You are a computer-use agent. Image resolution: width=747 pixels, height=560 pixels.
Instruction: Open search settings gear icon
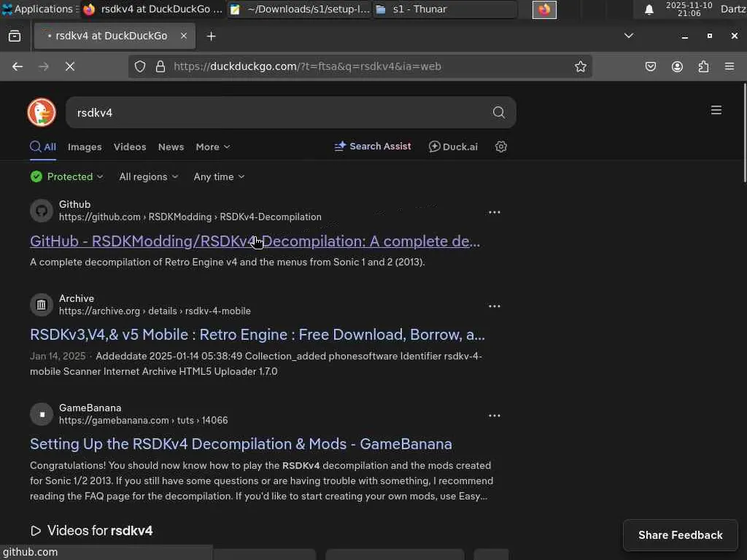point(500,147)
